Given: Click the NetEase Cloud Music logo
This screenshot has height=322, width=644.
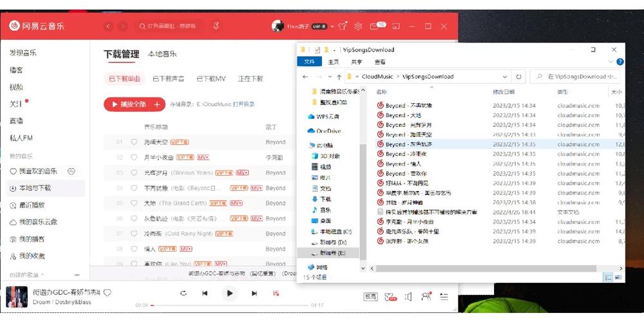Looking at the screenshot, I should [x=37, y=26].
